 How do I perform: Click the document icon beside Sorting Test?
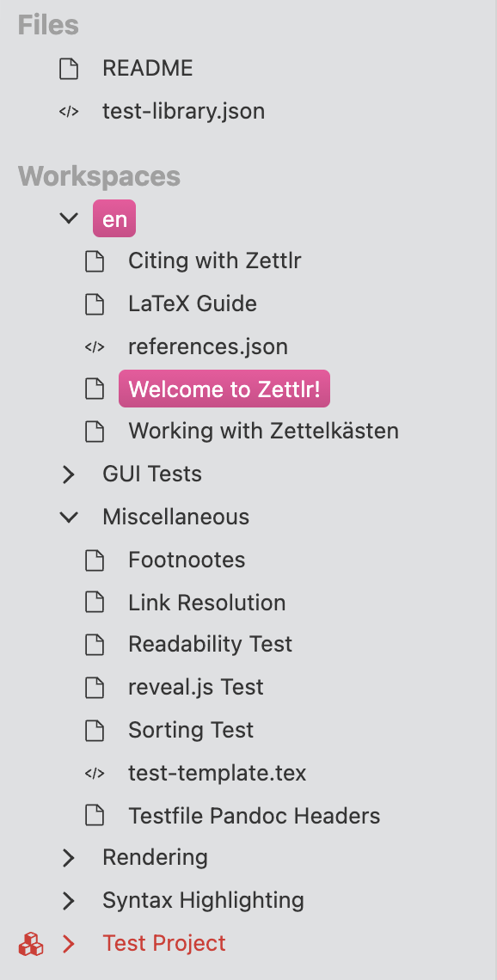pos(95,730)
